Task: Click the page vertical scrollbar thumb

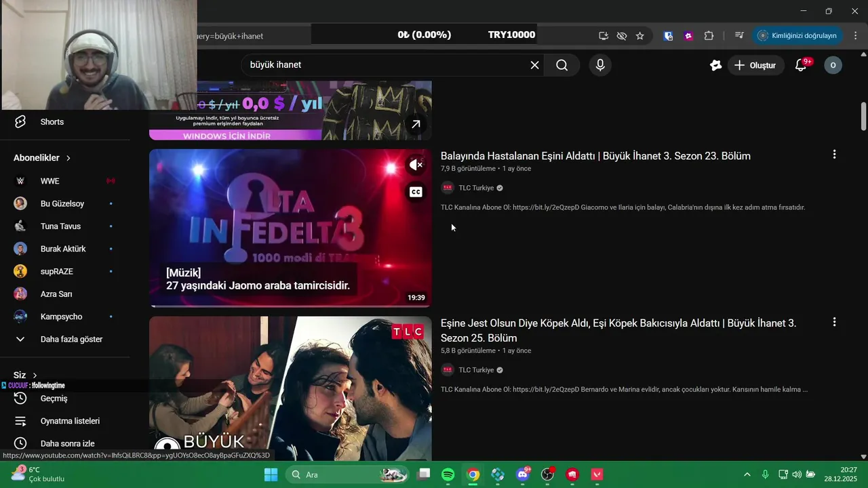Action: [x=863, y=116]
